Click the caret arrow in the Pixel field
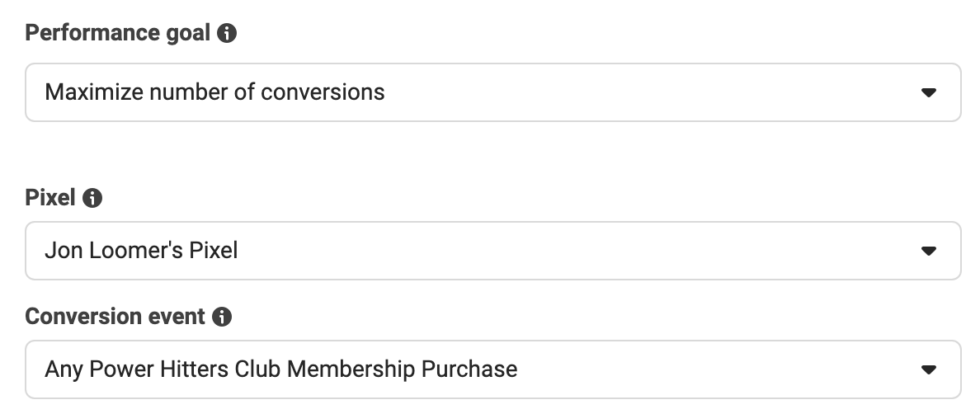980x414 pixels. click(x=928, y=251)
